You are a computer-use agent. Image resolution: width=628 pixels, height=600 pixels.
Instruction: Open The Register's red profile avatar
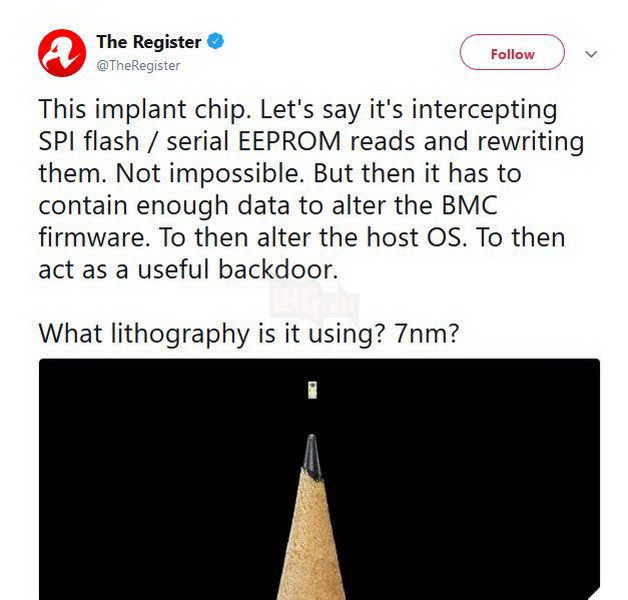click(x=62, y=53)
